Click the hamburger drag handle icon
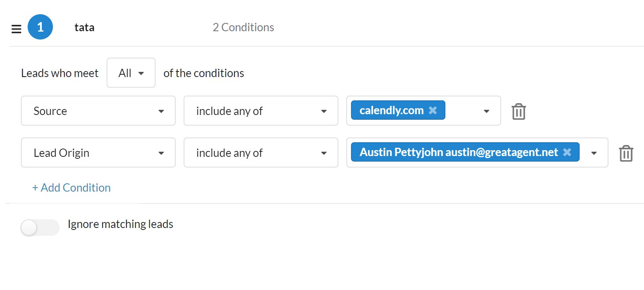This screenshot has width=644, height=290. click(x=16, y=29)
